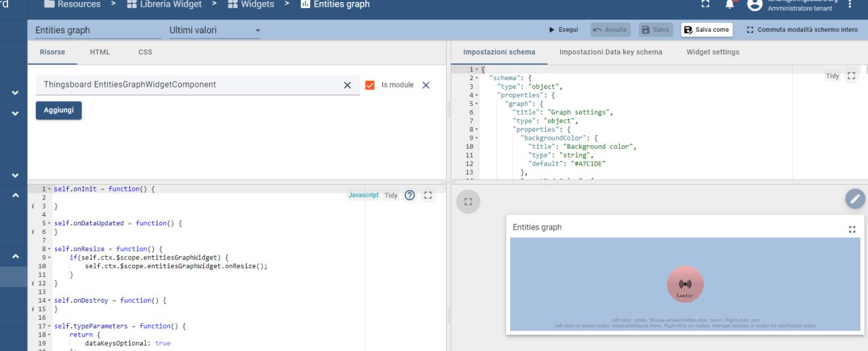Collapse the "graph" fold at JSON line 5

(x=477, y=104)
